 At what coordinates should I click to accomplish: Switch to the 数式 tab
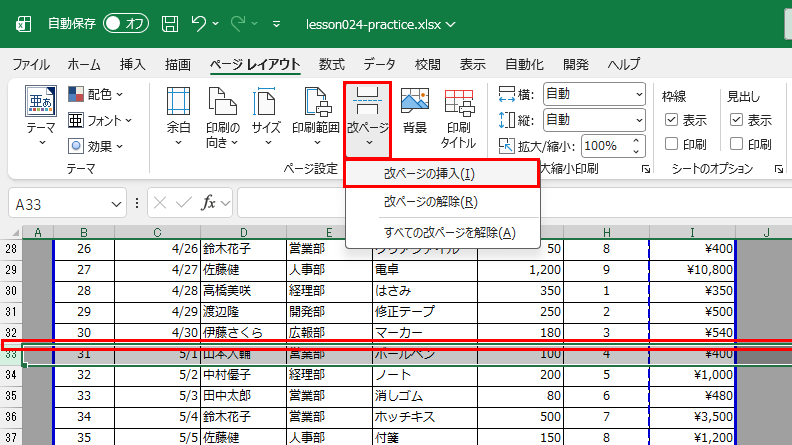[331, 65]
